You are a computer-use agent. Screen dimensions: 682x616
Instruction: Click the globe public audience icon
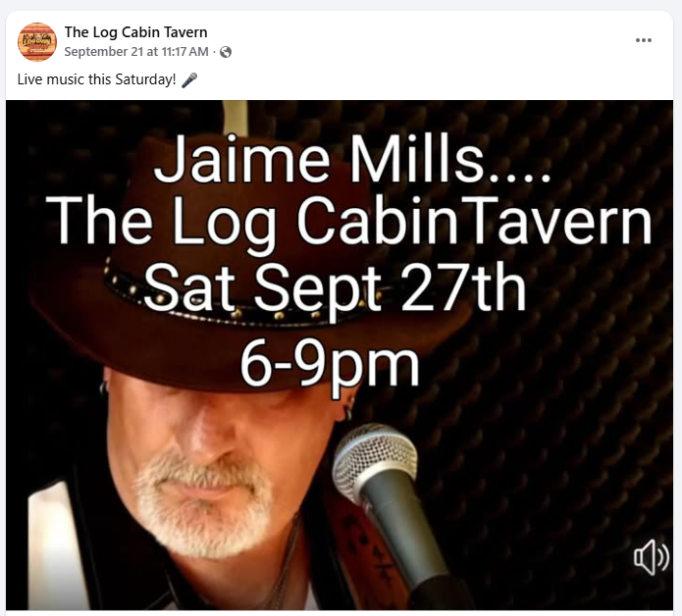click(226, 52)
